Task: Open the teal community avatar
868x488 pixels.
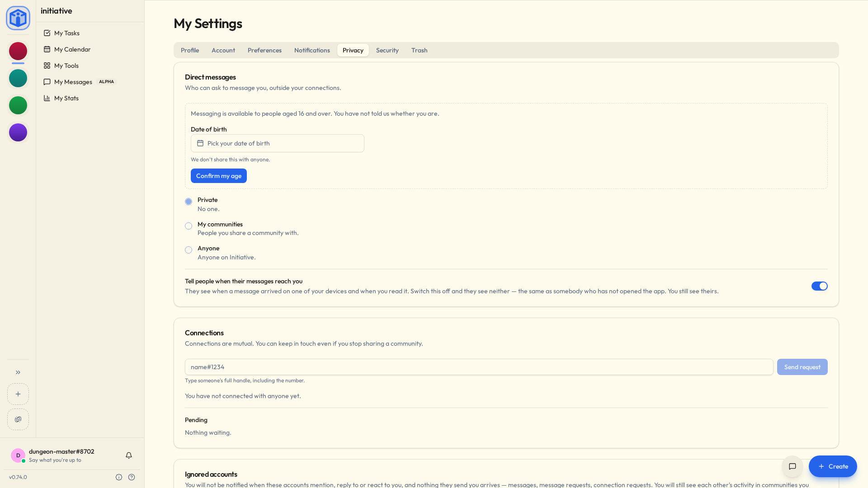Action: pyautogui.click(x=18, y=78)
